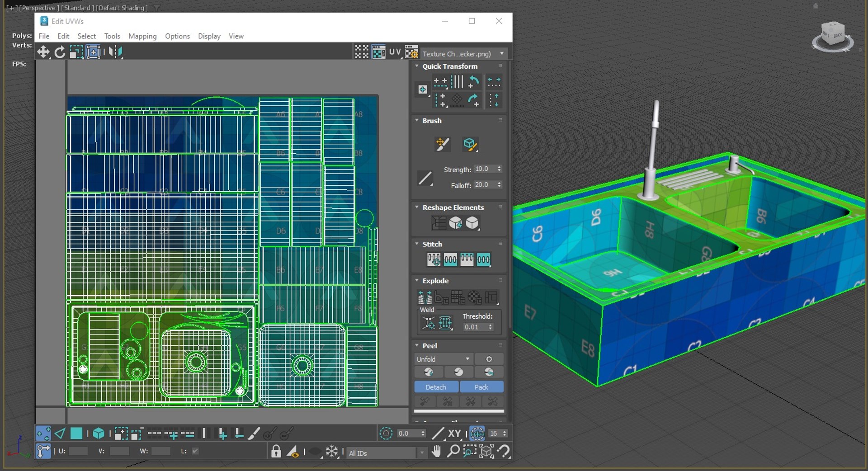Select the Relax brush icon

coord(470,144)
